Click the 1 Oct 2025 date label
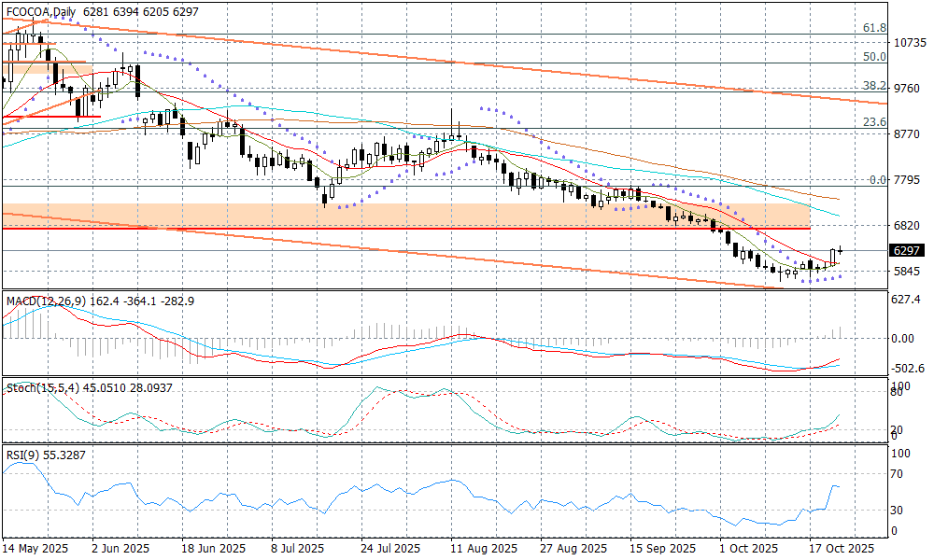Screen dimensions: 934x560 pos(749,549)
